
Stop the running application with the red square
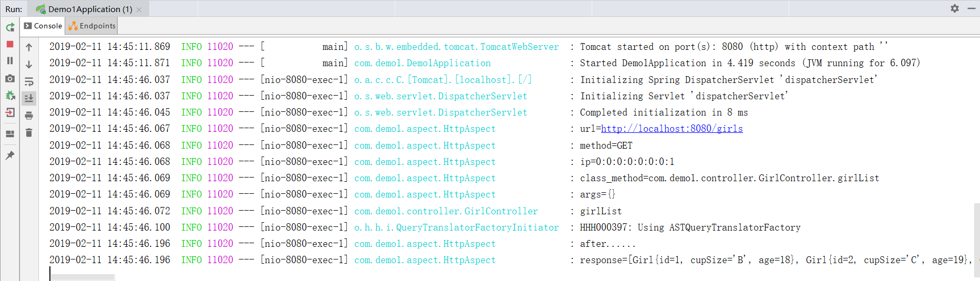(10, 45)
